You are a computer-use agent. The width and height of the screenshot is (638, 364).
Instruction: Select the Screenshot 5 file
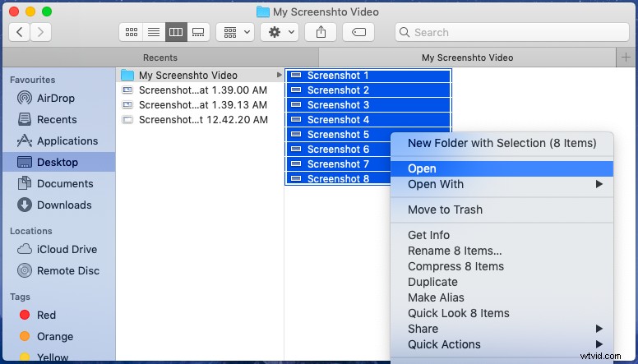tap(338, 135)
